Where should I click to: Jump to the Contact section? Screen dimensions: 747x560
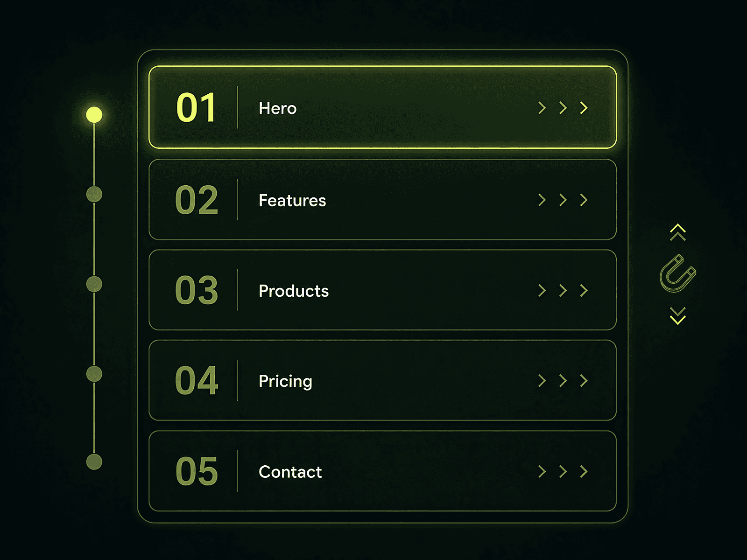click(383, 471)
